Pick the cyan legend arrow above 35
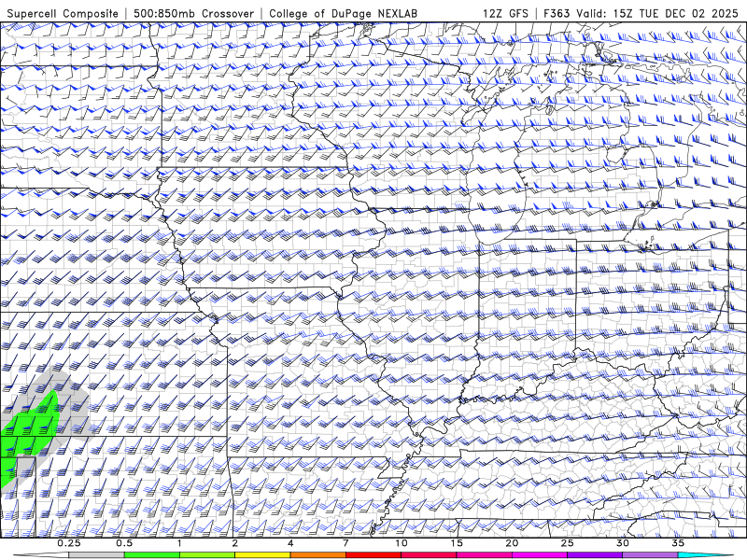Screen dimensions: 747x560 click(x=705, y=555)
